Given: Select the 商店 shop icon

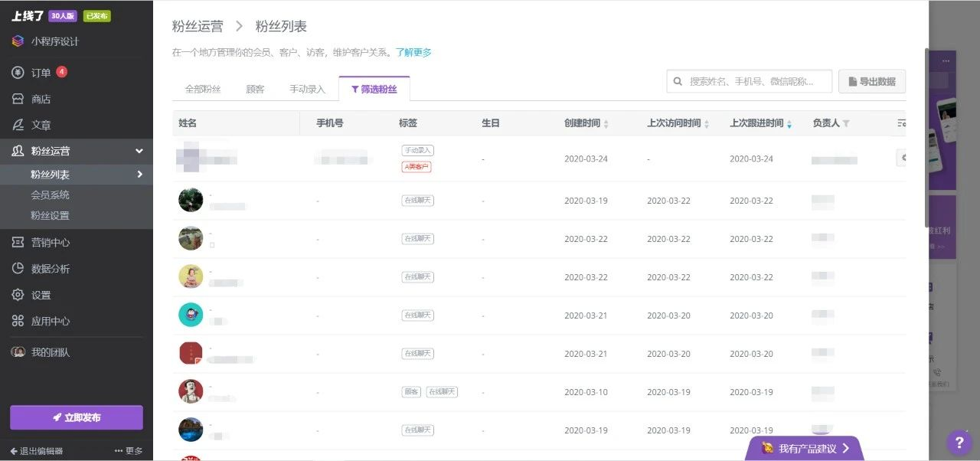Looking at the screenshot, I should coord(17,99).
